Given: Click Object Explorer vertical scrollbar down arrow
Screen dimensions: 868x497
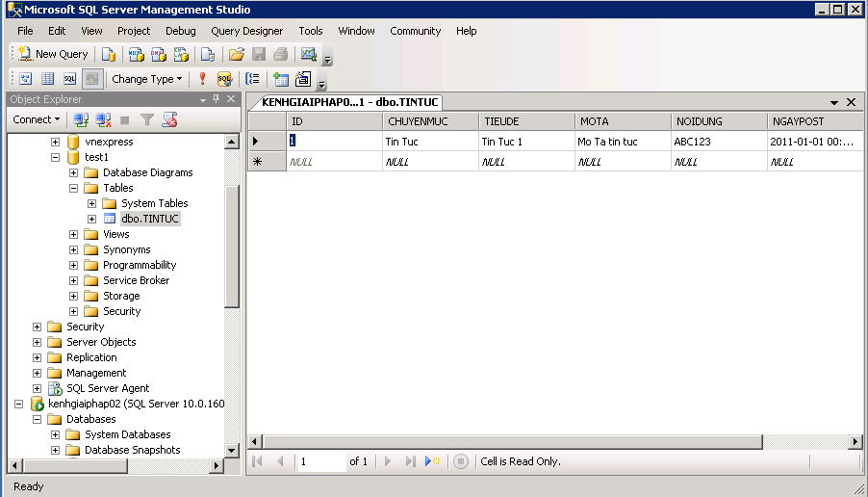Looking at the screenshot, I should click(x=231, y=450).
